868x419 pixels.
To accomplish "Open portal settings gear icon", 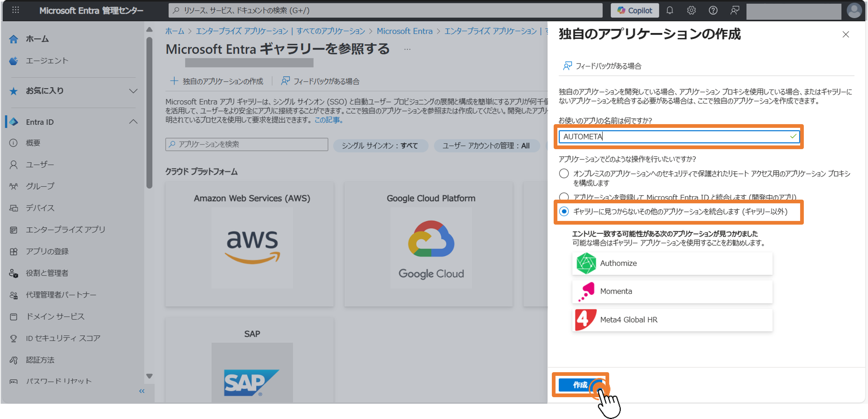I will point(691,11).
